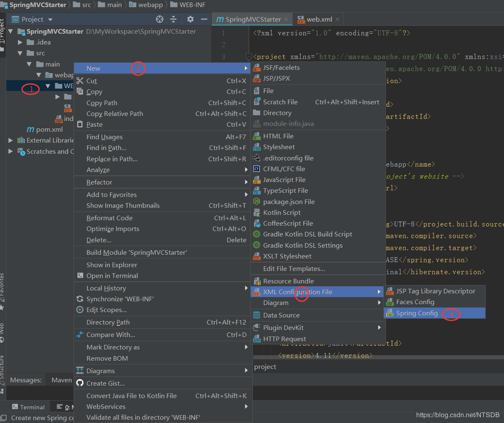This screenshot has width=504, height=423.
Task: Click the JavaScript File icon
Action: click(257, 180)
